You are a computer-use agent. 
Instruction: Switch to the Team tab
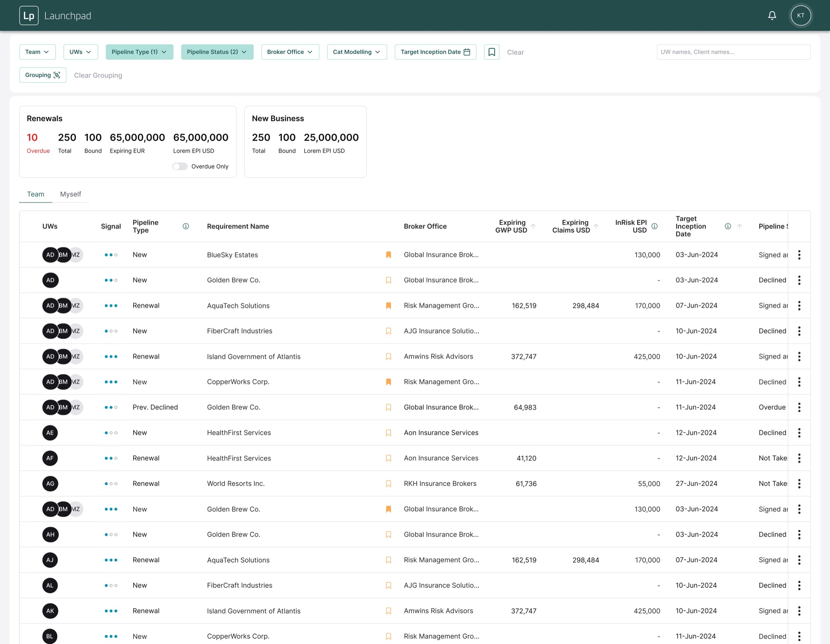click(x=36, y=194)
